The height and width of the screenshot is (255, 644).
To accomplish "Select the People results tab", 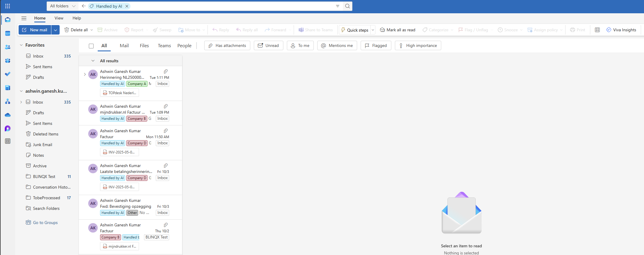I will pyautogui.click(x=184, y=46).
